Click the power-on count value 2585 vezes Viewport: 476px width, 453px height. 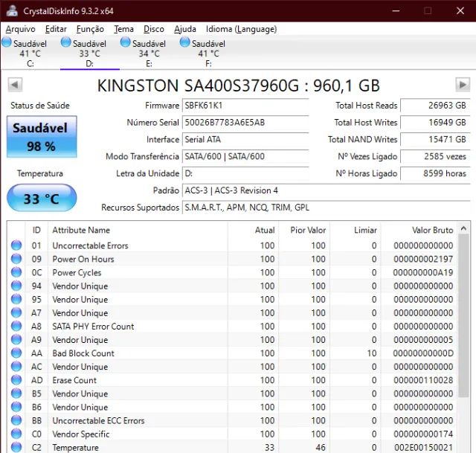click(x=435, y=156)
